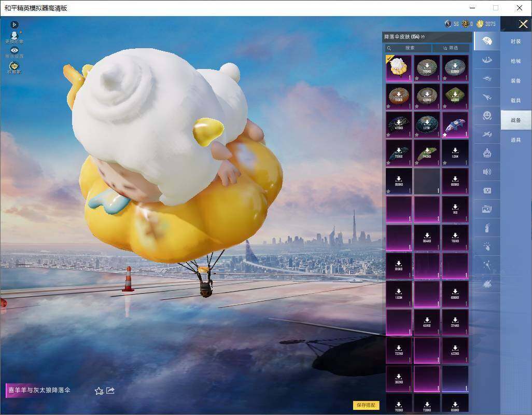Open the magic wand effects category icon
The width and height of the screenshot is (532, 415).
(487, 265)
